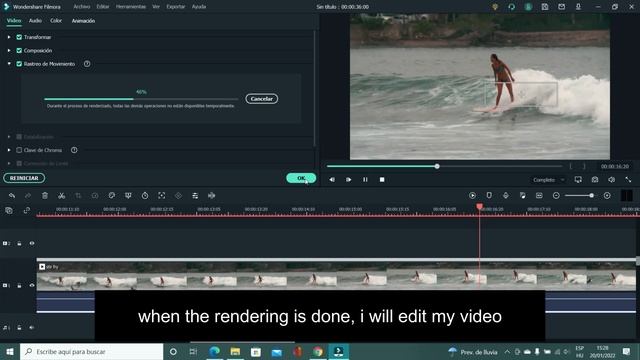
Task: Click the preview volume speaker icon
Action: [611, 180]
